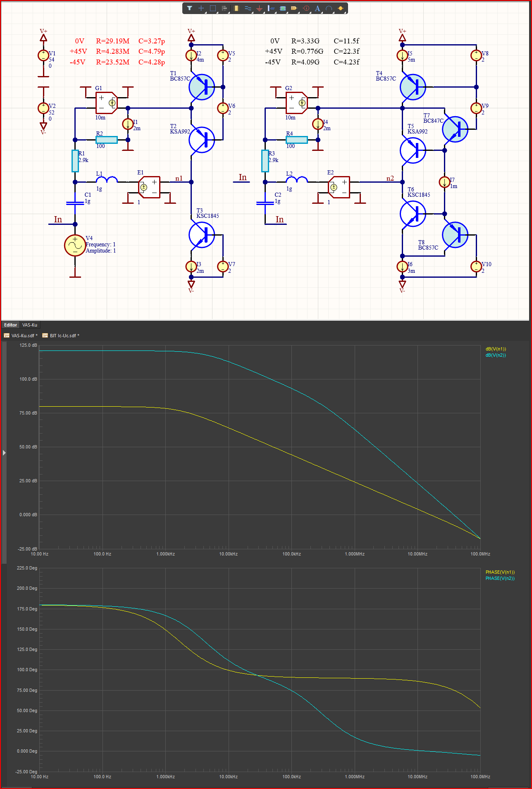Select the Place Part component icon
The height and width of the screenshot is (789, 532).
236,8
